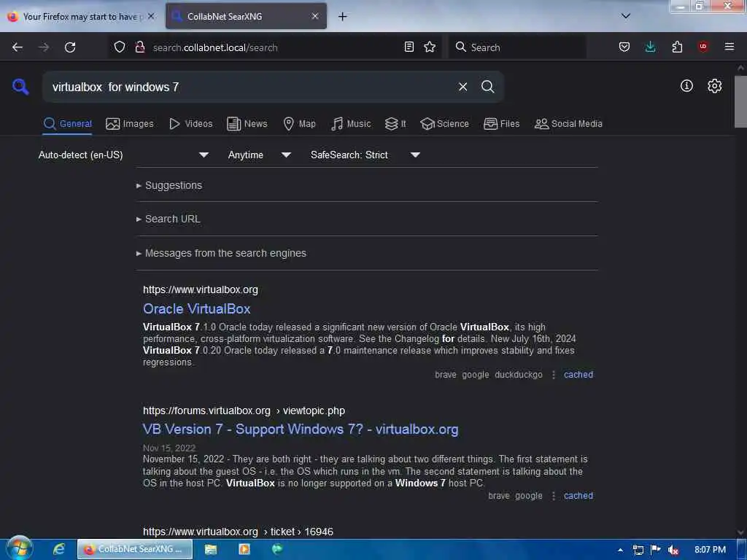Click the CollabNet SearXNG taskbar button
747x560 pixels.
point(135,549)
